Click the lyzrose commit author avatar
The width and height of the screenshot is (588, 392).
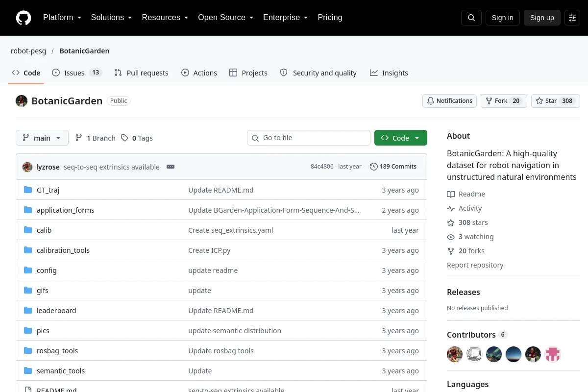pos(27,167)
